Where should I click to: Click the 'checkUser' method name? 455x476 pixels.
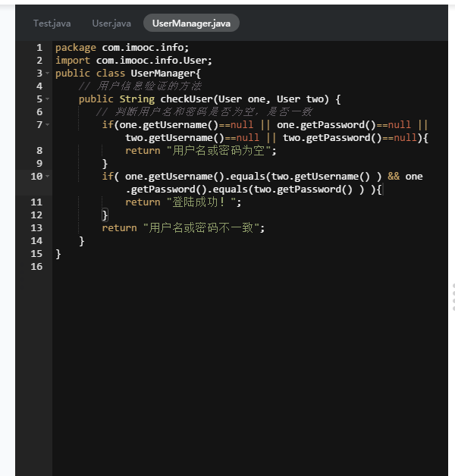[187, 99]
